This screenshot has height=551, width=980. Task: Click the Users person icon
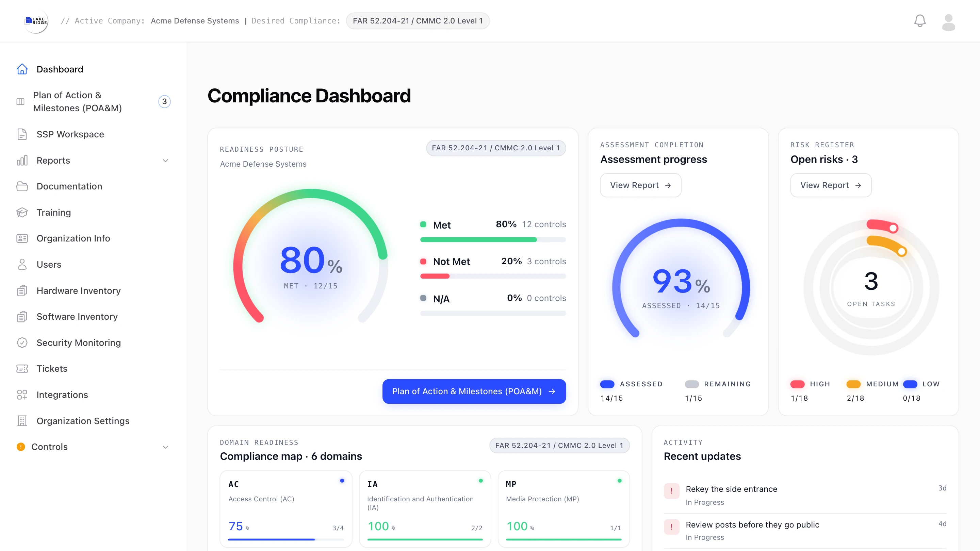click(x=22, y=265)
